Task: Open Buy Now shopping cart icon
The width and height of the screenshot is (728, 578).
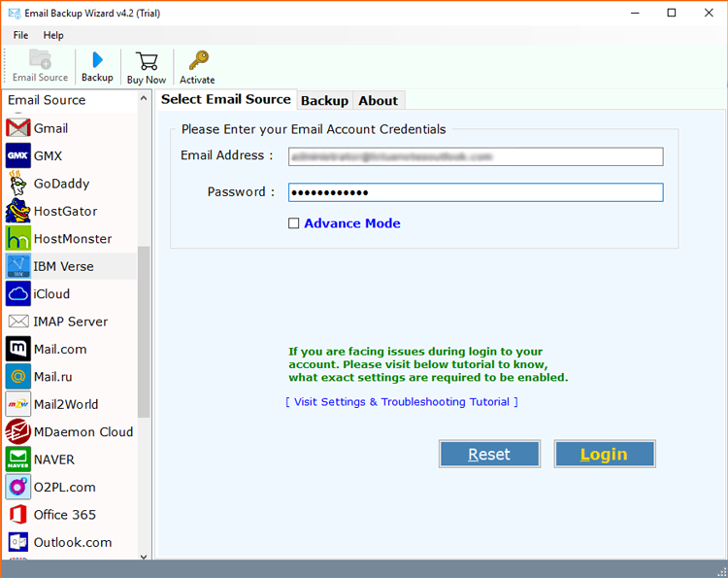Action: point(147,61)
